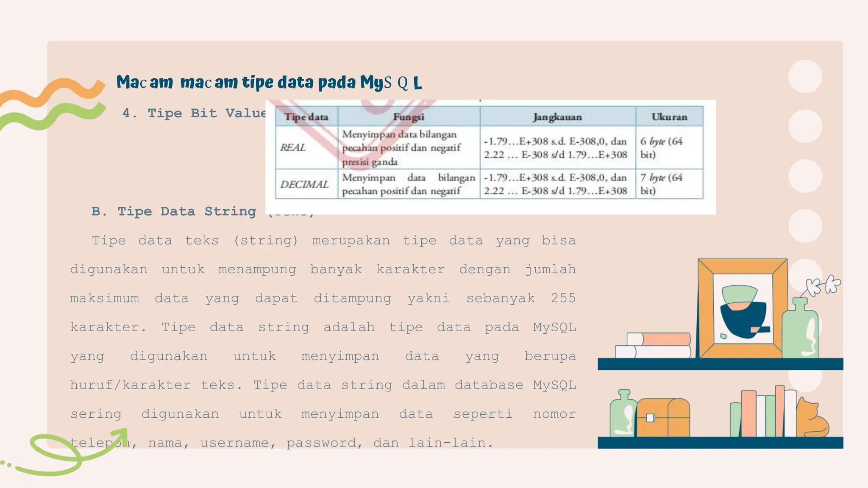Click the heading 'B. Tipe Data String'

pyautogui.click(x=174, y=211)
